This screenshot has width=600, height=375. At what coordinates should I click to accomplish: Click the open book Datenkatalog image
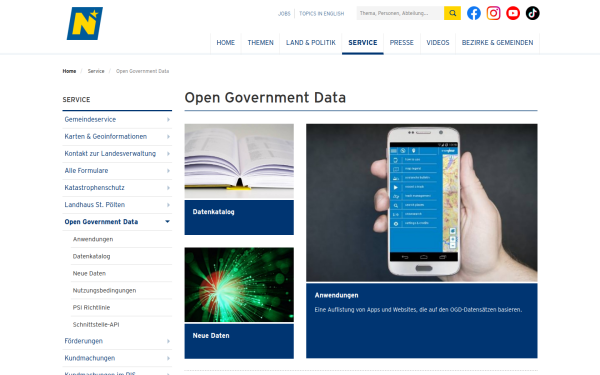point(239,161)
